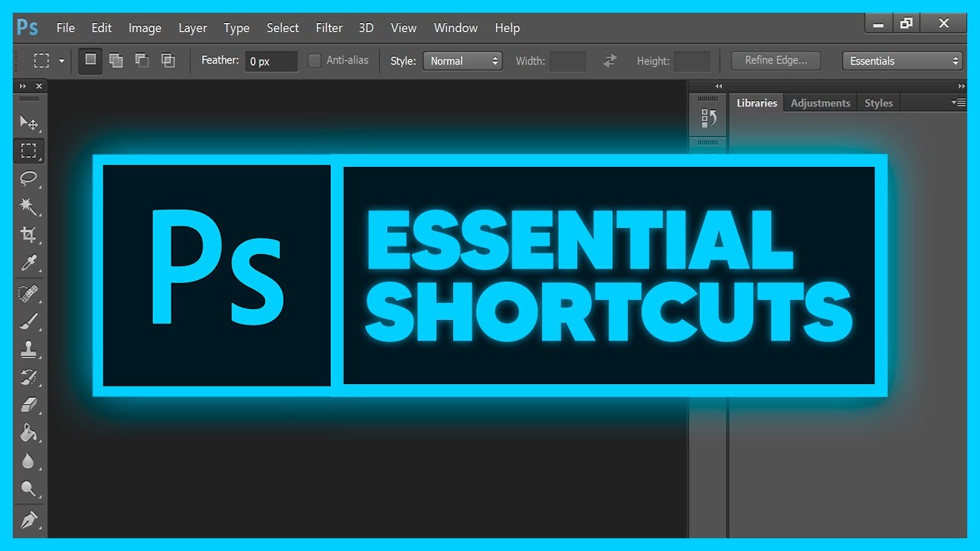
Task: Choose Intersect with selection mode icon
Action: (168, 60)
